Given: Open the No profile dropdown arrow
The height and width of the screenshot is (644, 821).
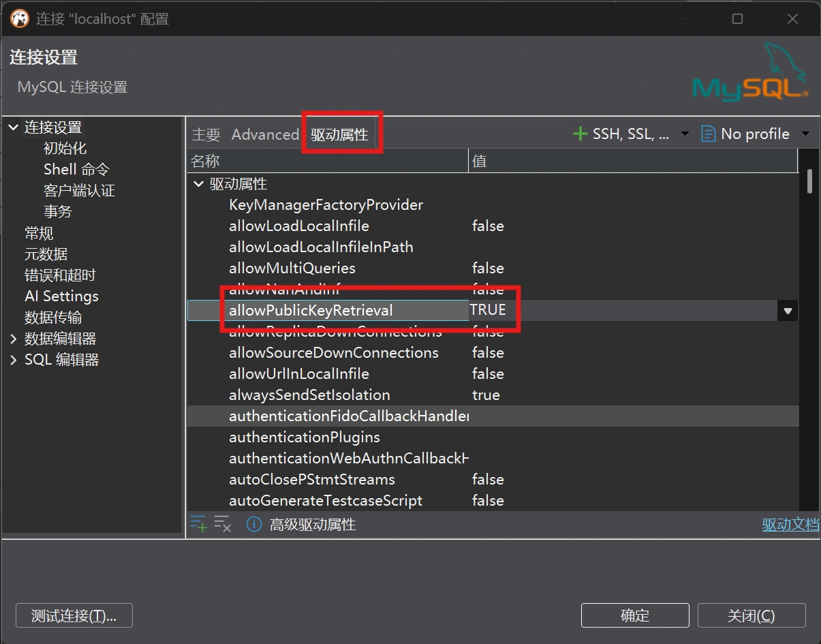Looking at the screenshot, I should (806, 134).
